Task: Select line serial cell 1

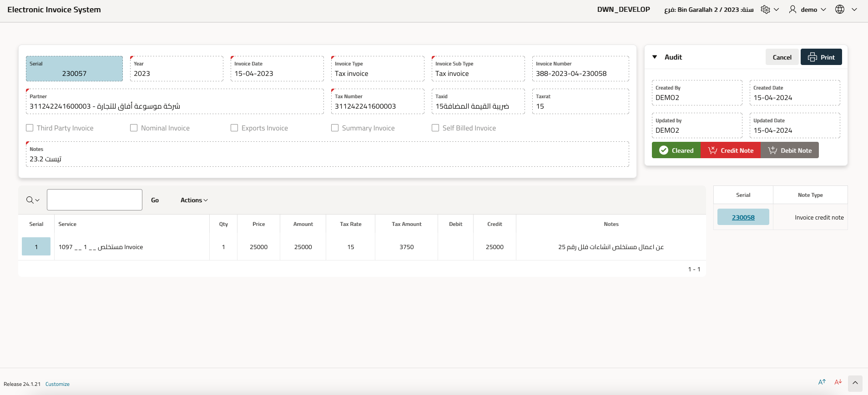Action: click(36, 247)
